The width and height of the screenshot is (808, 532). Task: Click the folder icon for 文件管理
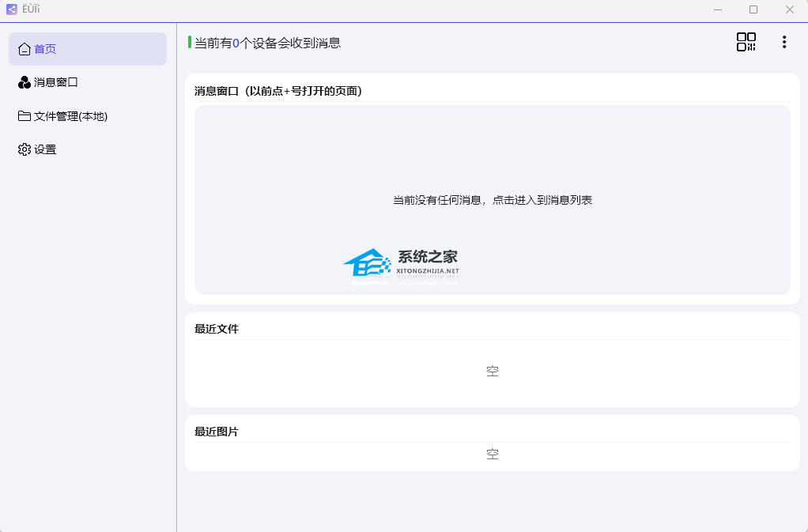pos(25,116)
